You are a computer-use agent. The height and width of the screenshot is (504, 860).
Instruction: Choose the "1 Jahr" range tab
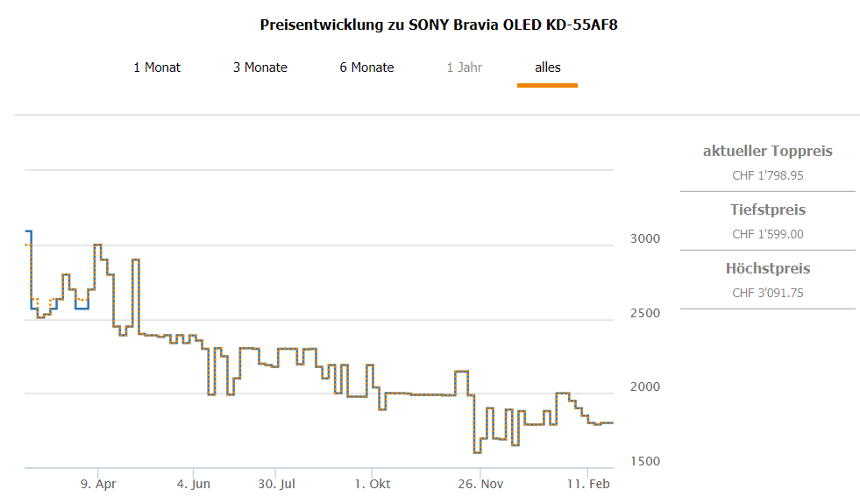(x=465, y=67)
